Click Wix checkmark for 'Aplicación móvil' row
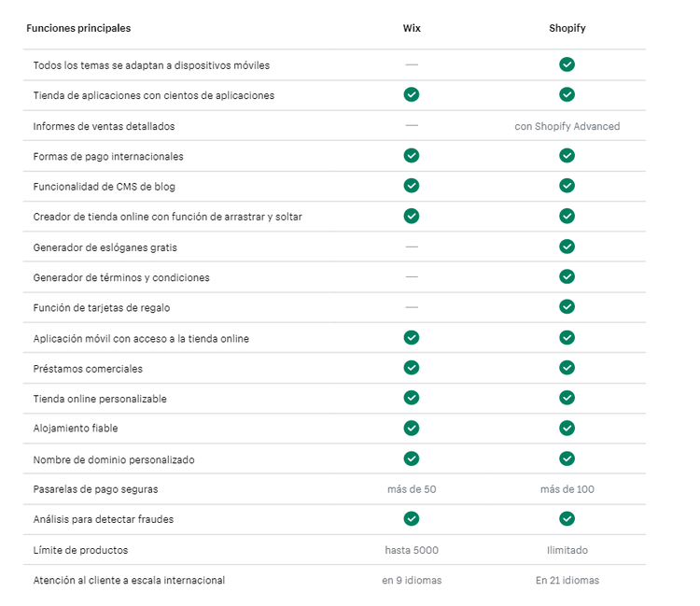The width and height of the screenshot is (700, 606). (412, 338)
